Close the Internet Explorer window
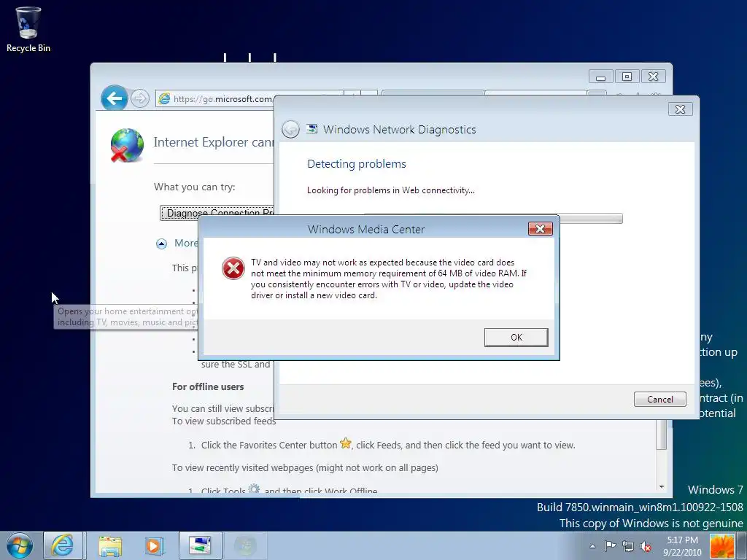747x560 pixels. coord(653,77)
